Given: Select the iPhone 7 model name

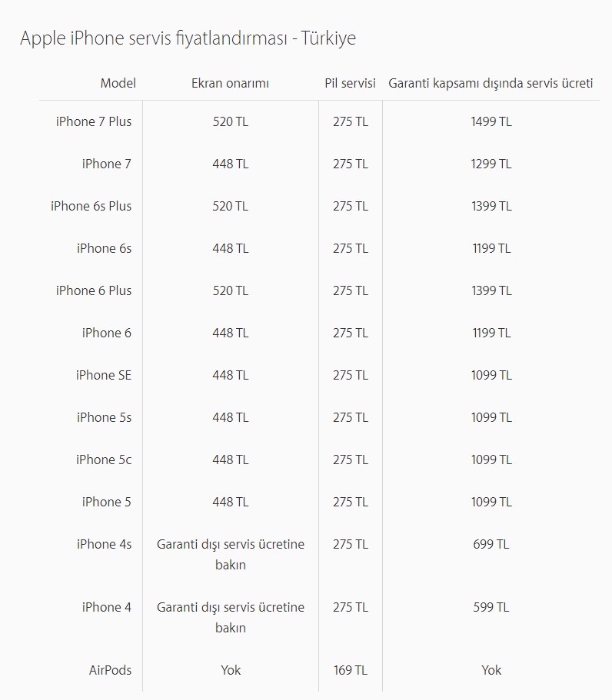Looking at the screenshot, I should pyautogui.click(x=107, y=164).
